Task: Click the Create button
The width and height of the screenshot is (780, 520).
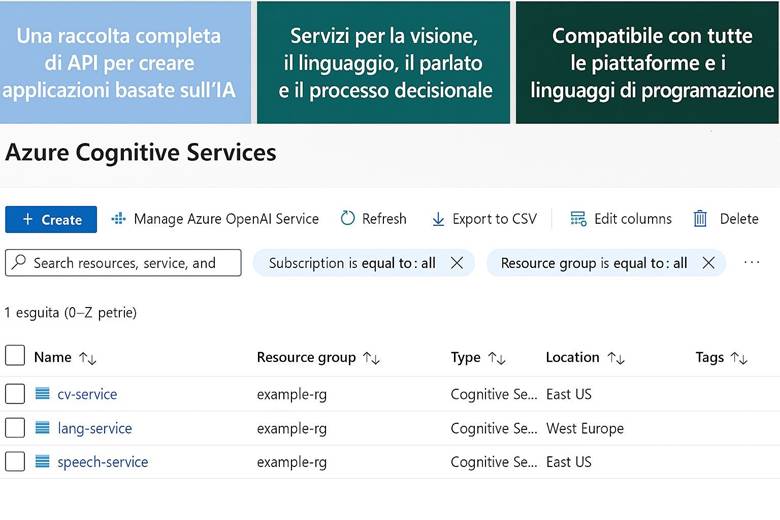Action: click(51, 219)
